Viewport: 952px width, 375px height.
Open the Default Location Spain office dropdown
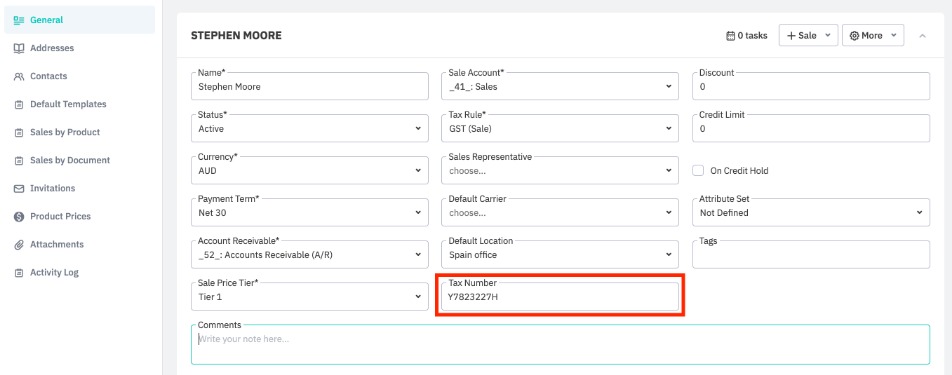click(x=560, y=255)
